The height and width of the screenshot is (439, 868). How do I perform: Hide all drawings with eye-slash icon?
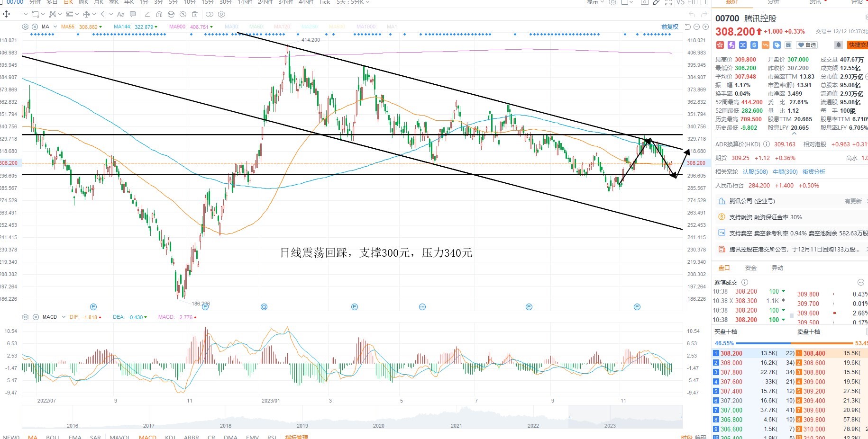[x=183, y=14]
